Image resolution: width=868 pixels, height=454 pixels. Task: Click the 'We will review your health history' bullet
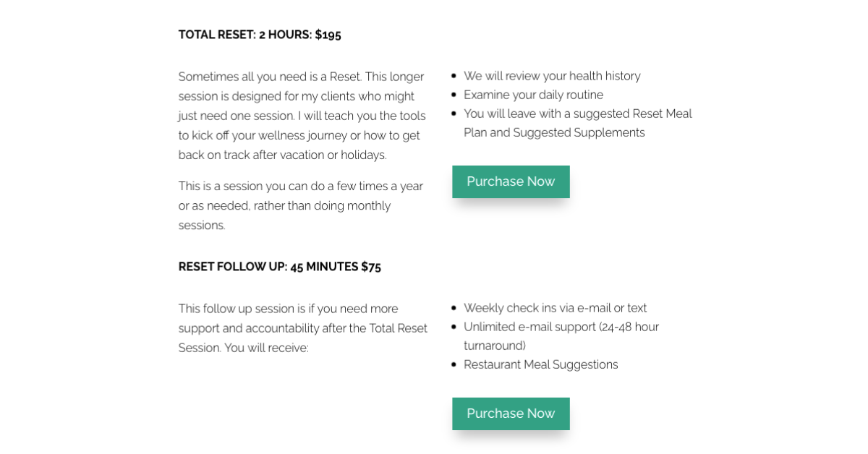coord(552,76)
